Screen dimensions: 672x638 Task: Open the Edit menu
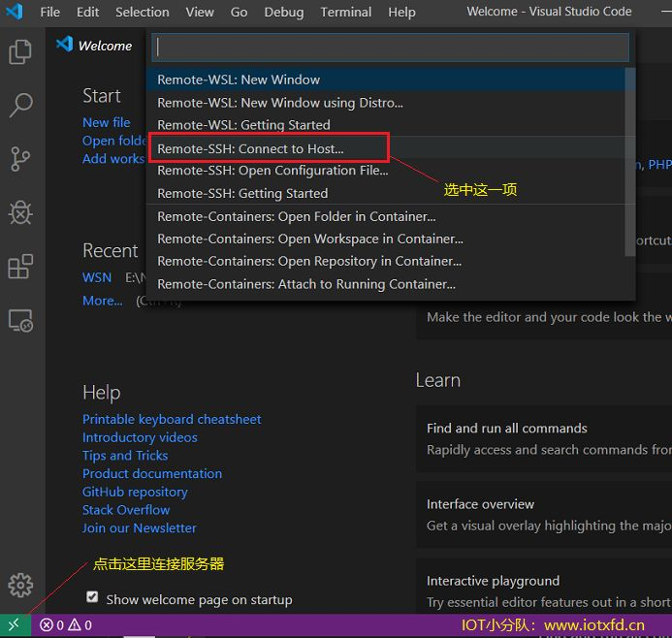pyautogui.click(x=87, y=12)
